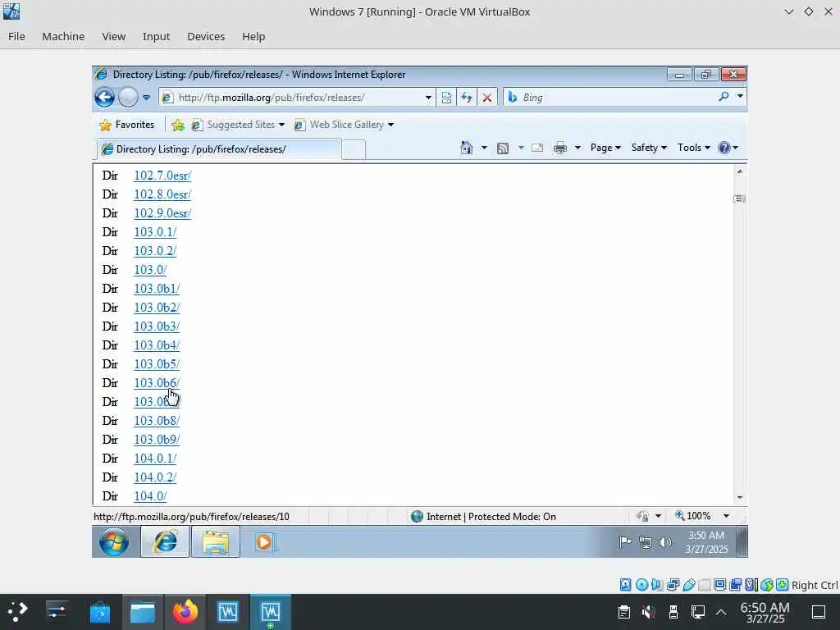Open a new blank tab
The width and height of the screenshot is (840, 630).
[x=354, y=149]
